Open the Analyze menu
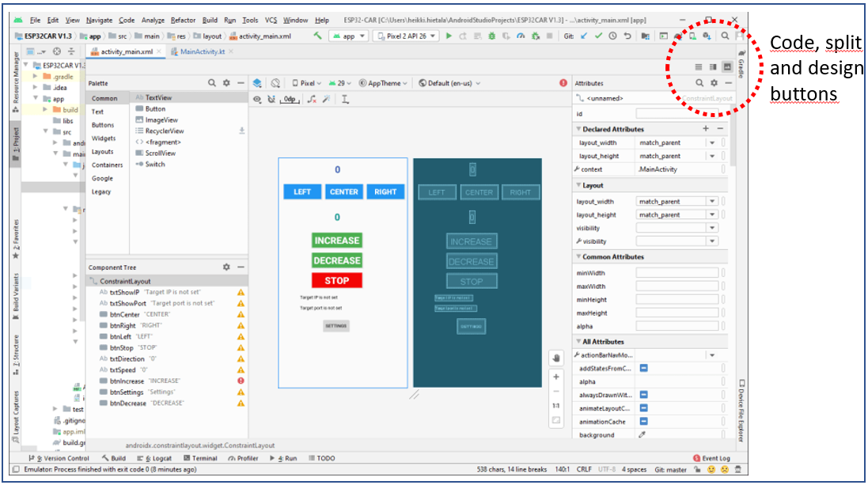The height and width of the screenshot is (485, 868). coord(153,20)
